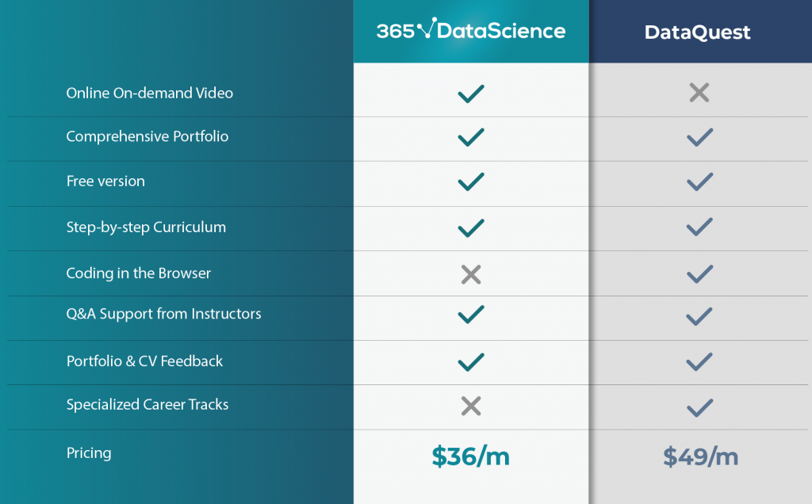Click DataQuest Online On-demand Video X mark

click(699, 94)
